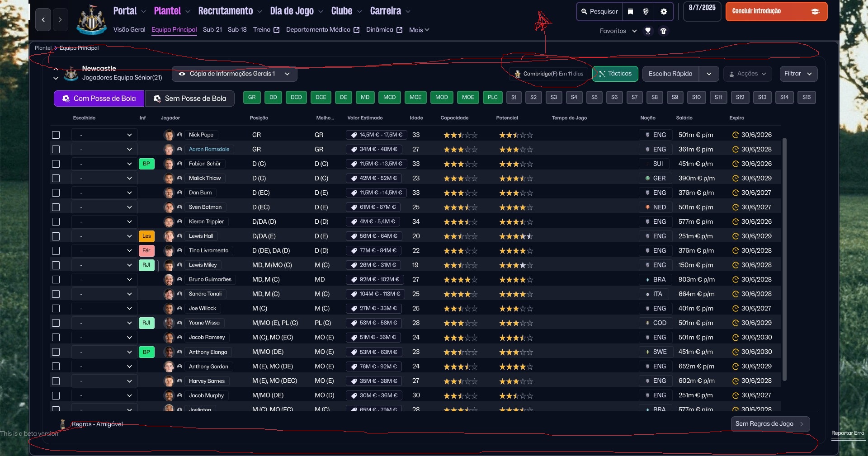Image resolution: width=868 pixels, height=456 pixels.
Task: Click the Sem Regras de Jogo button
Action: tap(770, 424)
